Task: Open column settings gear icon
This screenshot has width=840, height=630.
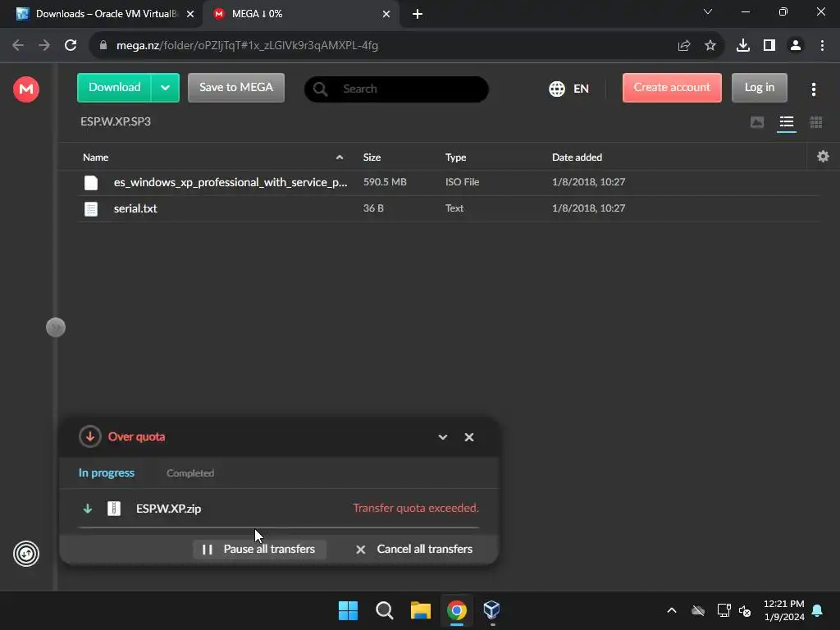Action: tap(823, 157)
